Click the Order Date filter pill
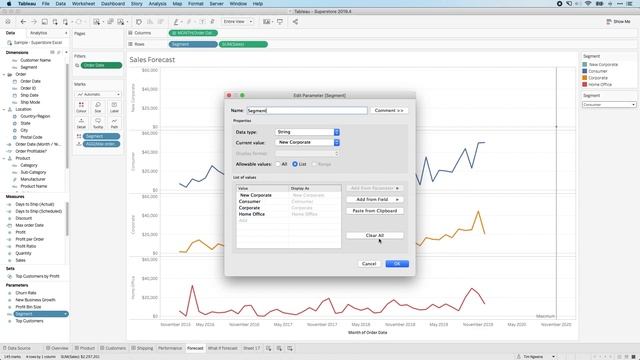This screenshot has width=640, height=360. (x=101, y=65)
